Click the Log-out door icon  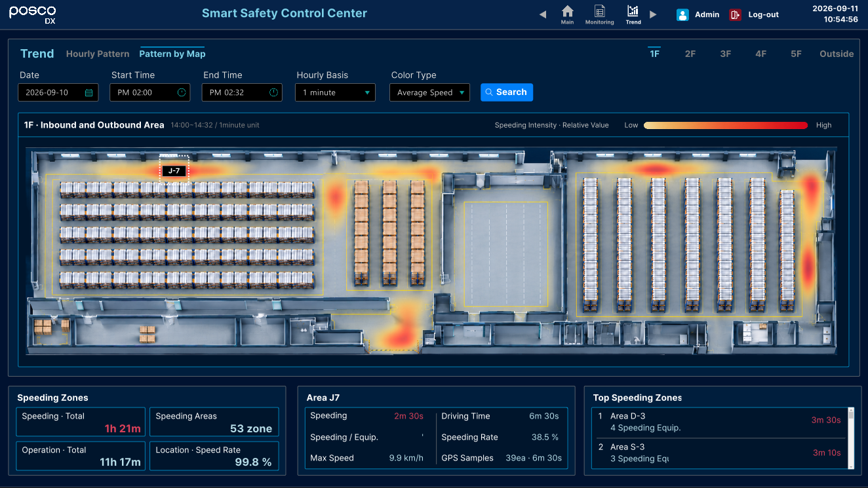[x=736, y=14]
